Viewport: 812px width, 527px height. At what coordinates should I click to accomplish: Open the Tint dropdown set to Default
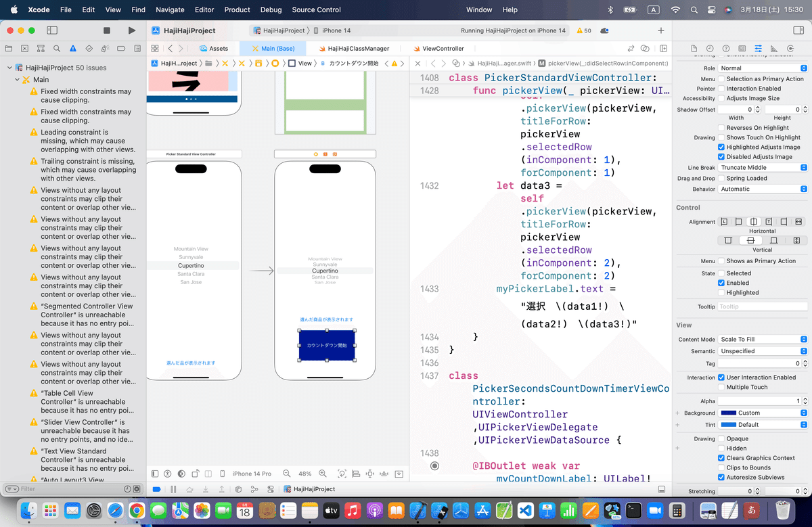click(763, 425)
